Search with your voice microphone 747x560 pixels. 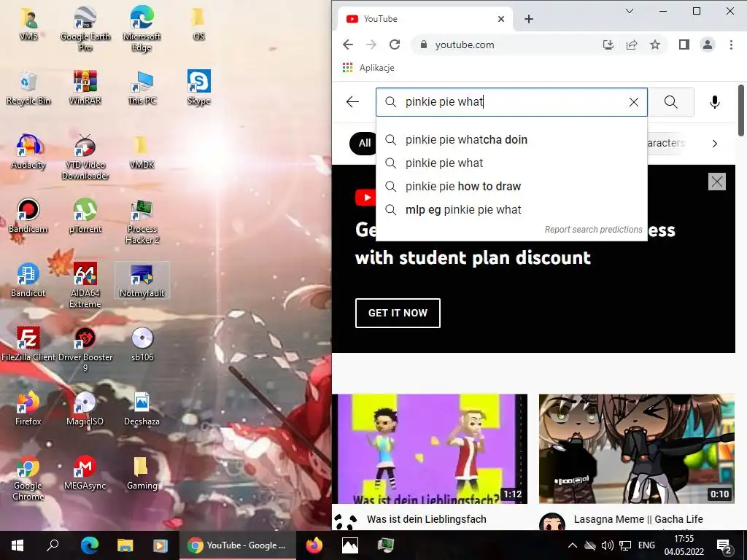coord(715,102)
